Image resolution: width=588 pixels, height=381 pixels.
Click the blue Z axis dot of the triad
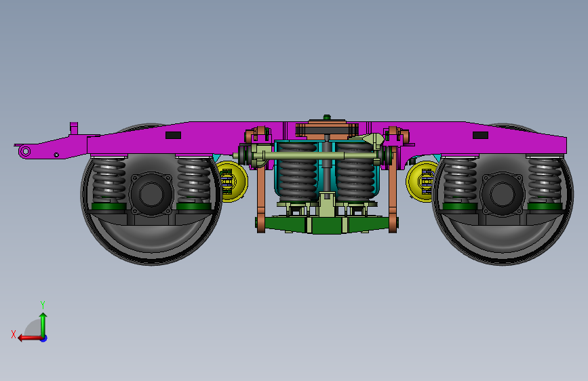point(44,338)
